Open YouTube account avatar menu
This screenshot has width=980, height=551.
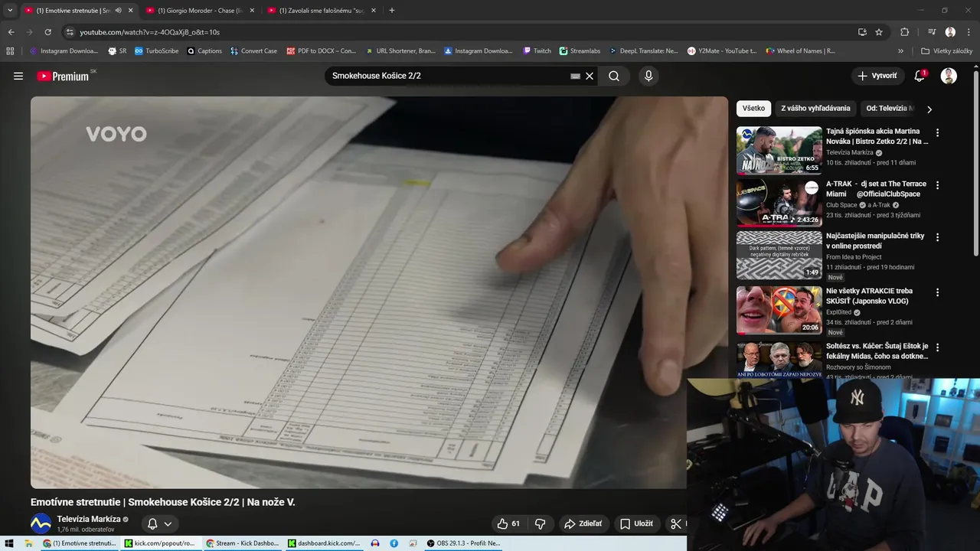(x=949, y=76)
